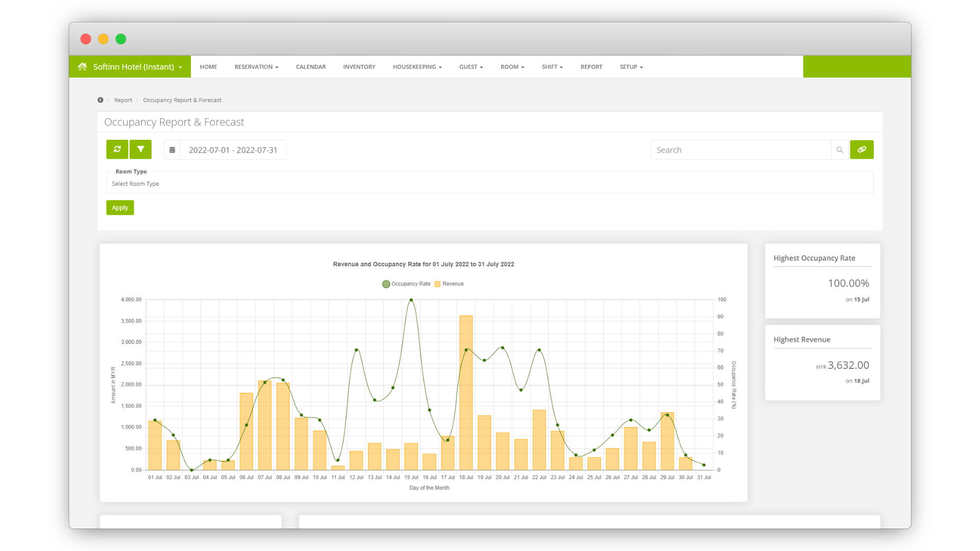The width and height of the screenshot is (980, 551).
Task: Open the Inventory menu item
Action: (359, 67)
